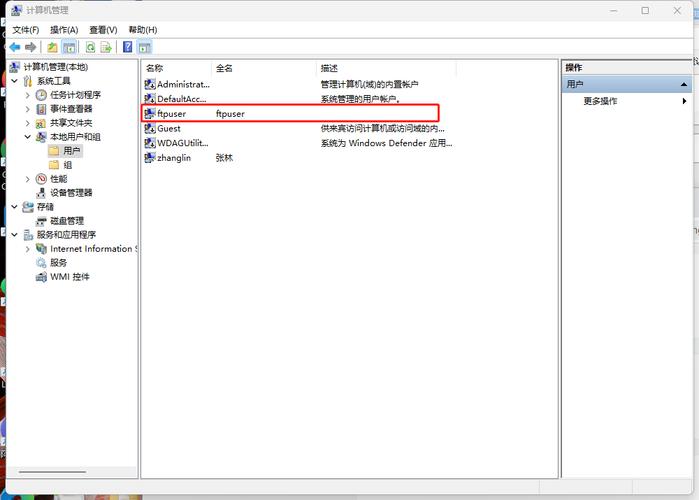
Task: Click the DefaultAccount description text
Action: pos(360,99)
